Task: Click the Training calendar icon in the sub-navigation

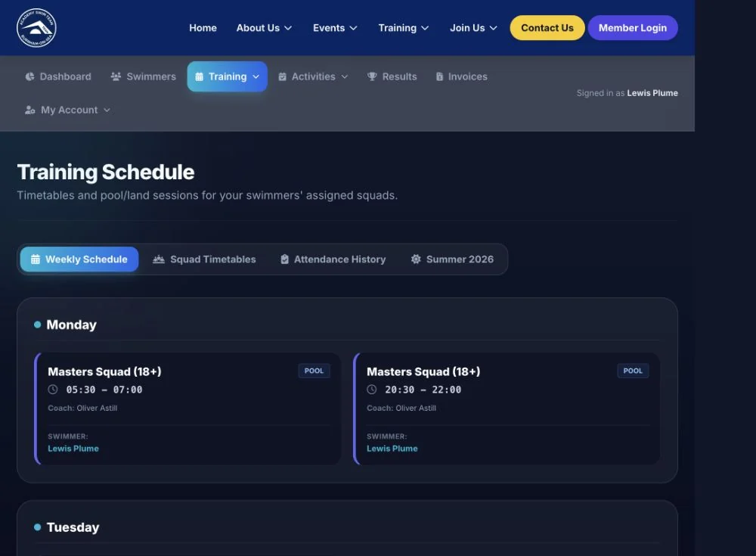Action: point(199,76)
